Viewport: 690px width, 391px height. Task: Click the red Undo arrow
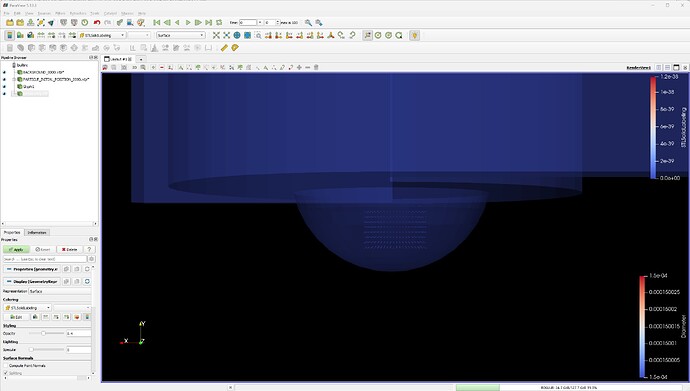[97, 22]
